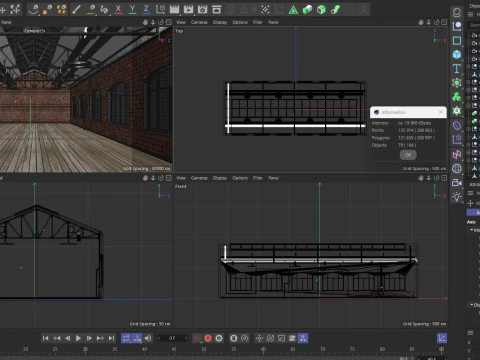Add a Camera from side palette
480x360 pixels.
pos(457,183)
